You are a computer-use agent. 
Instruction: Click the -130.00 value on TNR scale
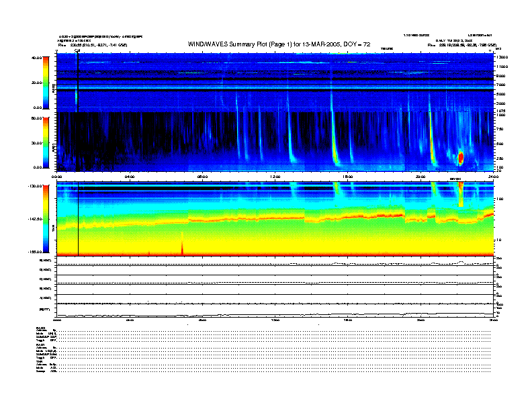36,185
